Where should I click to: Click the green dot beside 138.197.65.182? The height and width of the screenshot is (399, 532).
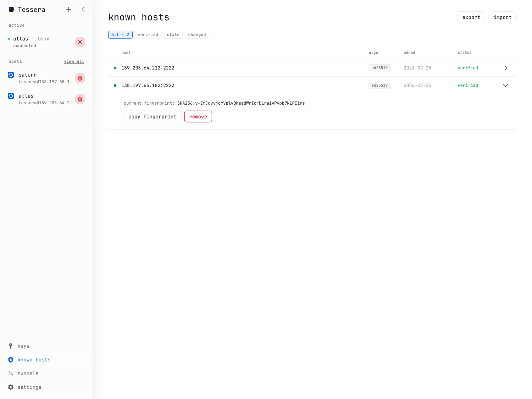115,85
